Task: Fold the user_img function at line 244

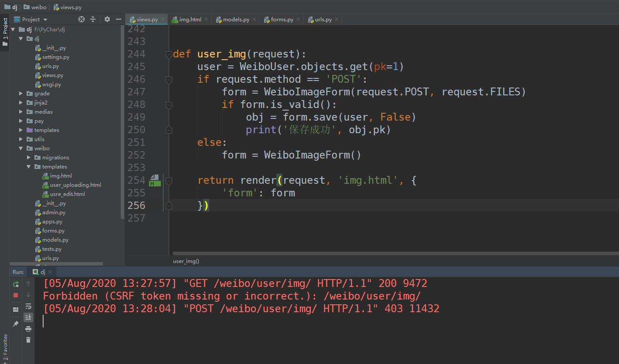Action: 169,54
